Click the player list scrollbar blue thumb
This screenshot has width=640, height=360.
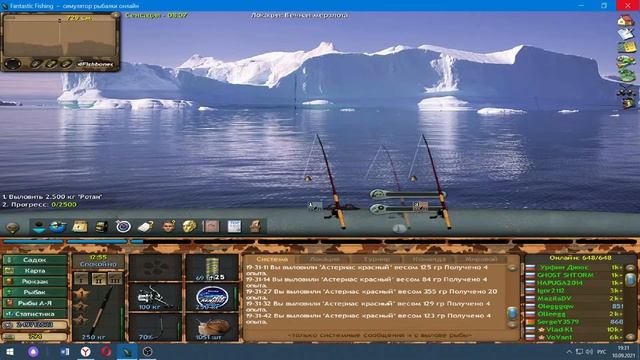(630, 280)
